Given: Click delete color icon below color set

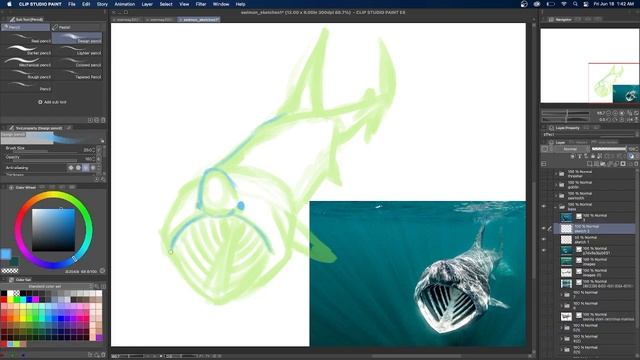Looking at the screenshot, I should pos(103,355).
